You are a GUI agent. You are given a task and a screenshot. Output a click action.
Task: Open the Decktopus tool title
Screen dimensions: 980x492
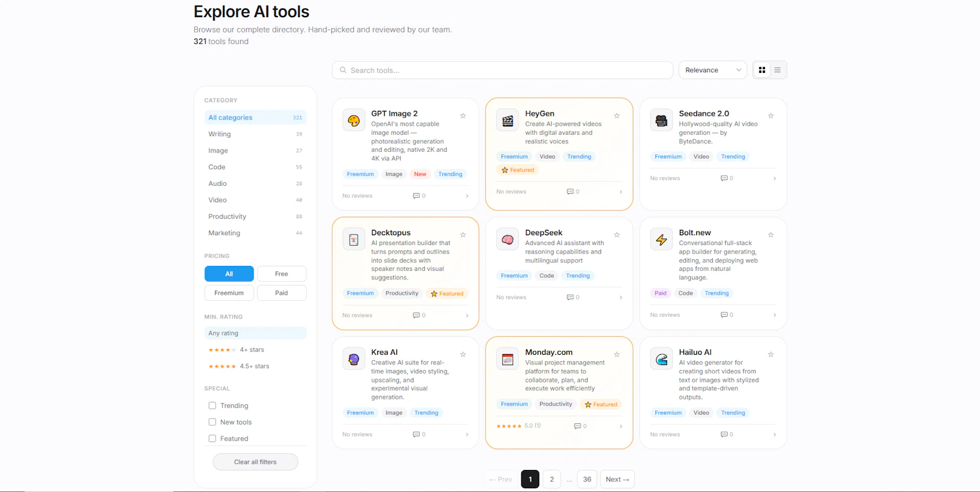391,233
